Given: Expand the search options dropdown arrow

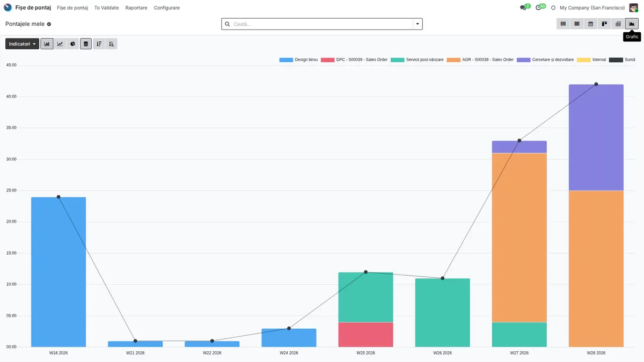Looking at the screenshot, I should pos(418,24).
